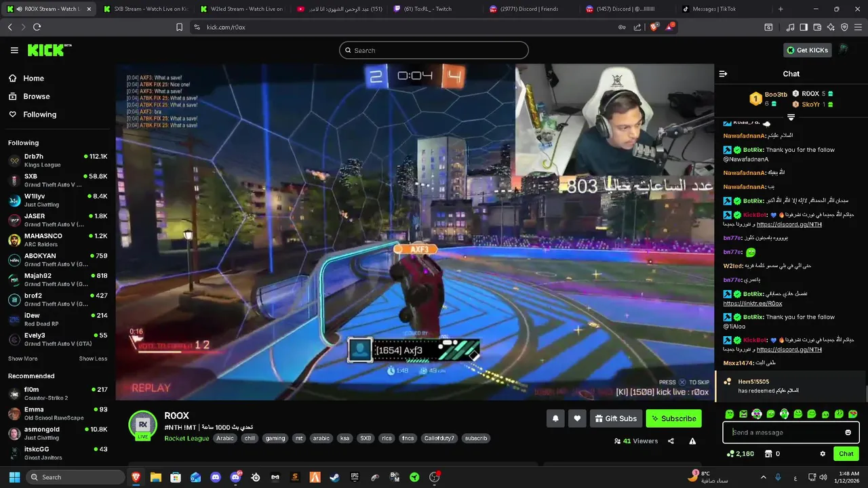
Task: Open a new browser tab
Action: click(x=781, y=9)
